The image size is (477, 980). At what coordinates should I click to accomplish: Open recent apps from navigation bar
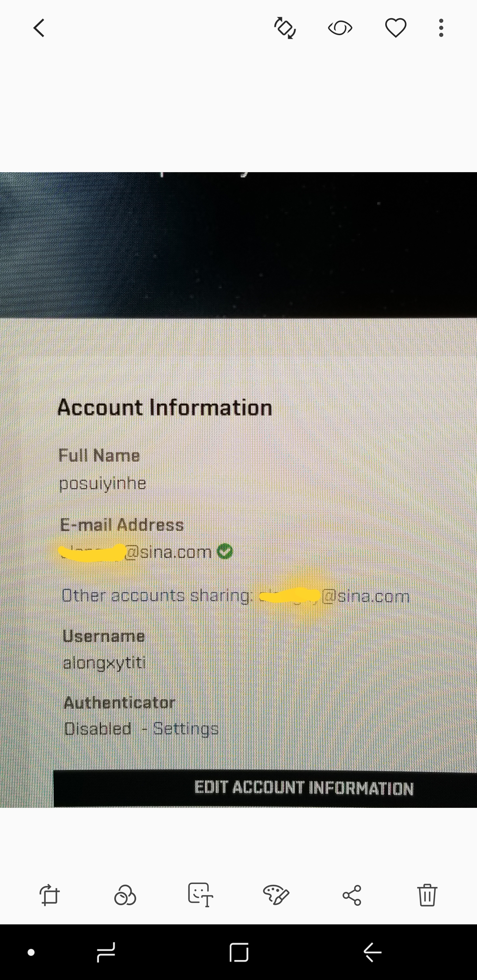tap(106, 952)
